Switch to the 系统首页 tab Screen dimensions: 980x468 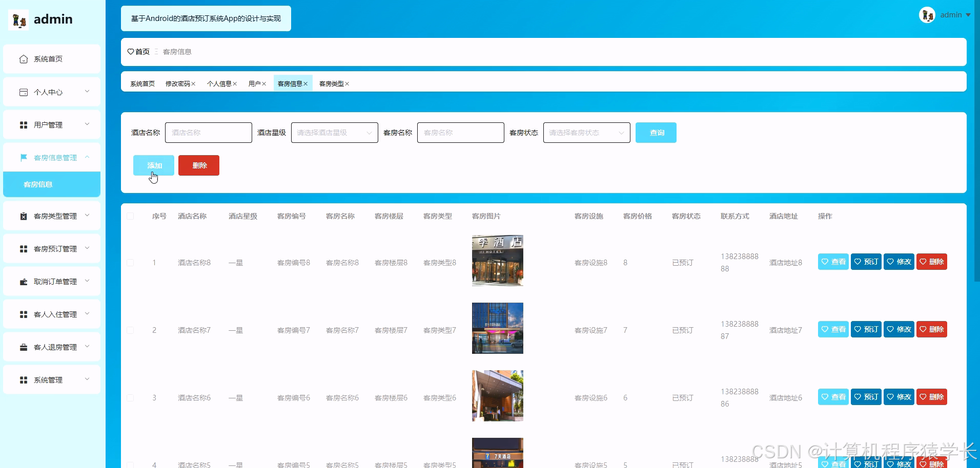point(142,84)
